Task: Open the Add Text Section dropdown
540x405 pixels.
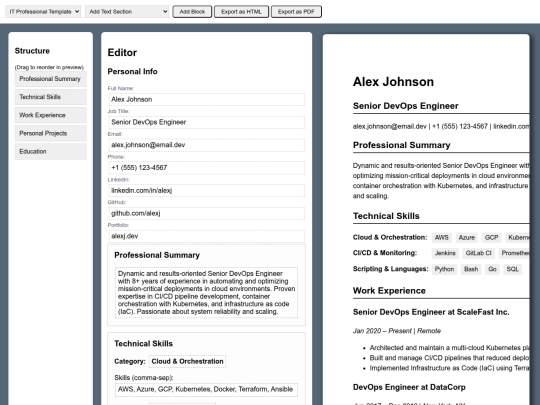Action: (x=127, y=11)
